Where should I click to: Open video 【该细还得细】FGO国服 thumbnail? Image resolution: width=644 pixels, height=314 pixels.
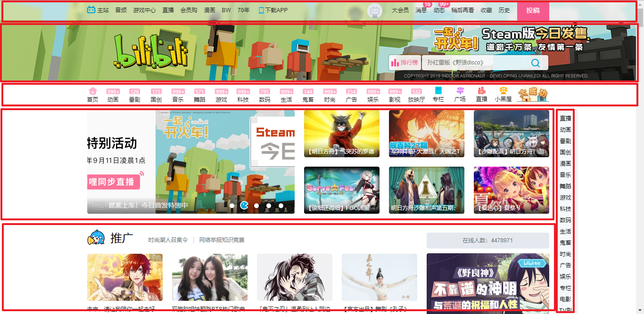point(342,190)
